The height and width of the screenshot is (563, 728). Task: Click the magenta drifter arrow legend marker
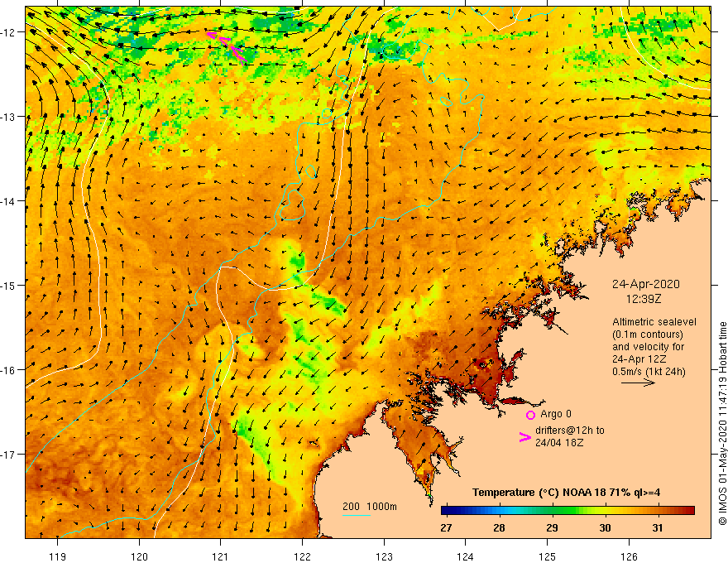[x=524, y=437]
